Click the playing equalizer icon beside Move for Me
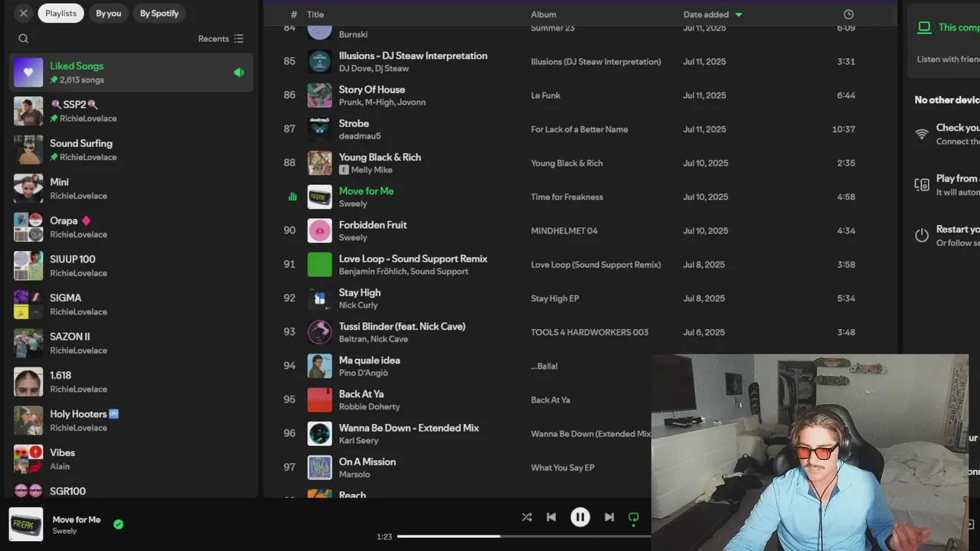Viewport: 980px width, 551px height. click(292, 197)
